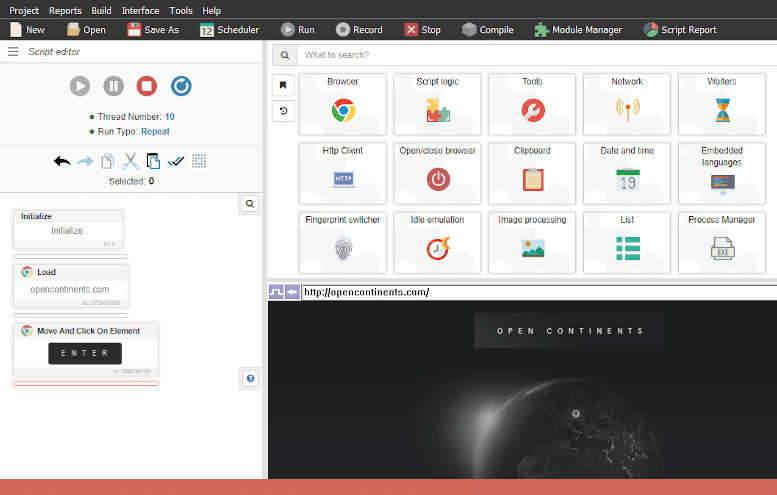This screenshot has width=777, height=495.
Task: Open the Idle emulation module
Action: pos(437,243)
